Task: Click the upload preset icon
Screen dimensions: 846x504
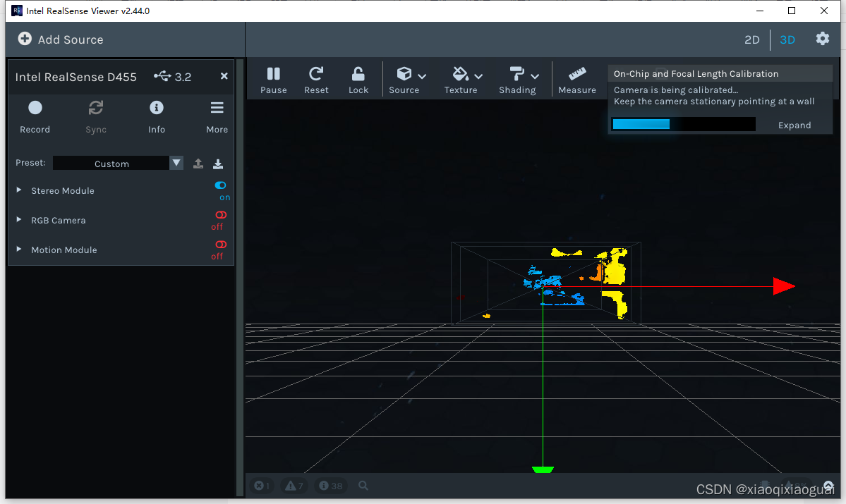Action: pos(198,164)
